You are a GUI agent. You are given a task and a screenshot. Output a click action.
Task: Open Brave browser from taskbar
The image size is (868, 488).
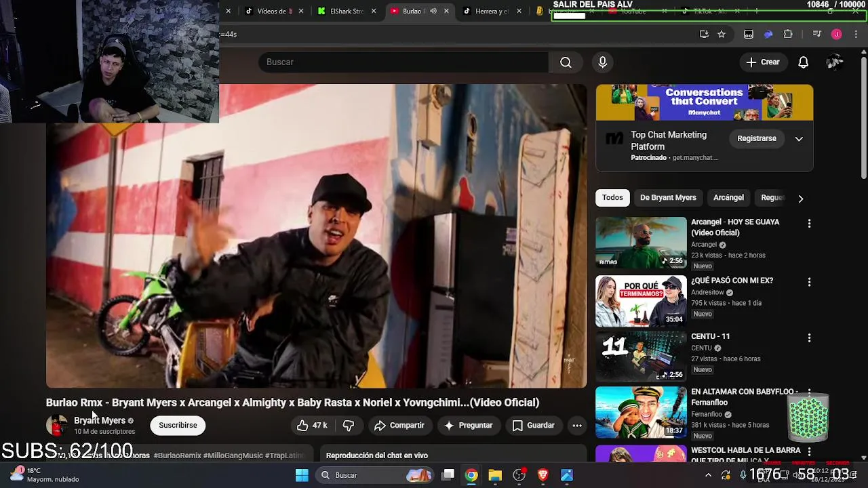(x=542, y=476)
